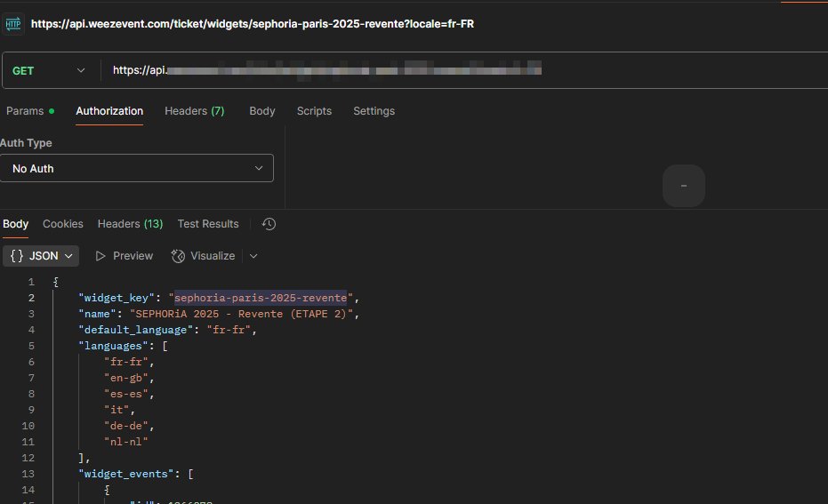The width and height of the screenshot is (828, 504).
Task: Switch to the Scripts tab
Action: pos(314,111)
